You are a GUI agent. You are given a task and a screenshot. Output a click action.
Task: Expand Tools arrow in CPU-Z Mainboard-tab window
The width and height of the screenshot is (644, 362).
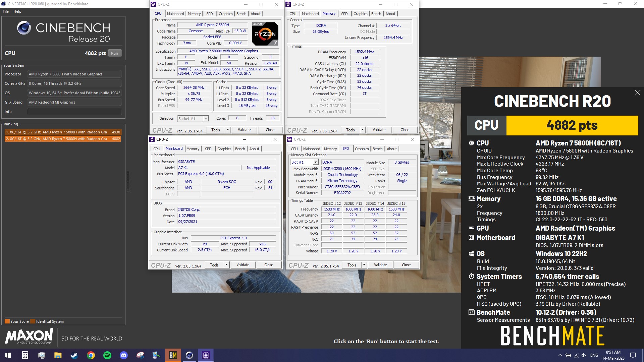(x=226, y=265)
